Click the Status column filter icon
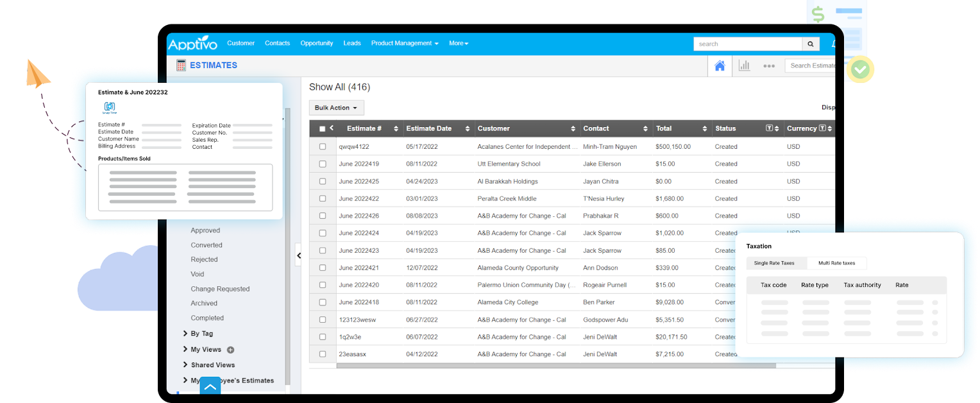 click(x=769, y=128)
